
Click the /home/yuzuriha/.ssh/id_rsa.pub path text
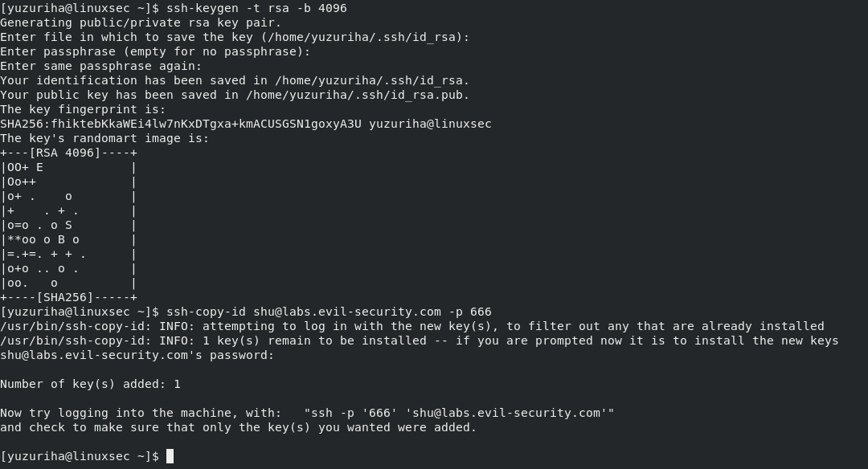358,95
